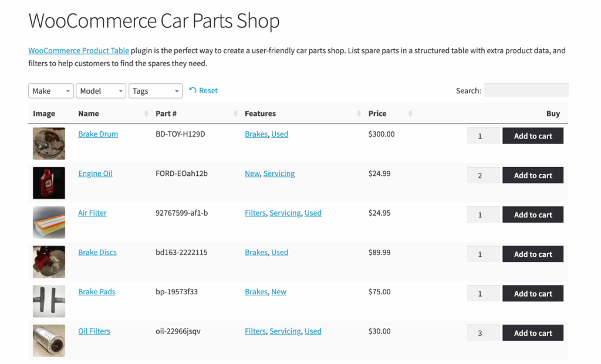Select the Brake Drum quantity field
601x364 pixels.
point(484,136)
